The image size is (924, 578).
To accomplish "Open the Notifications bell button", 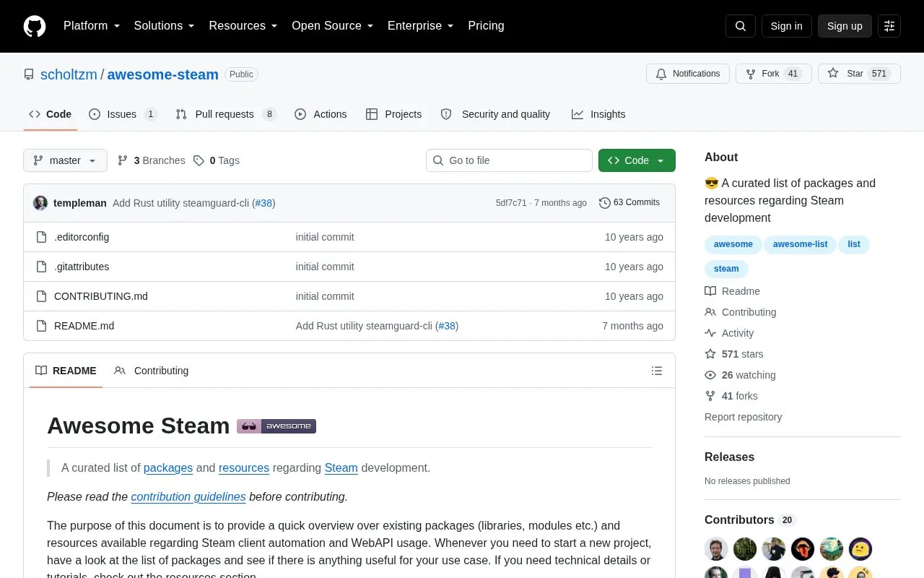I will 688,74.
